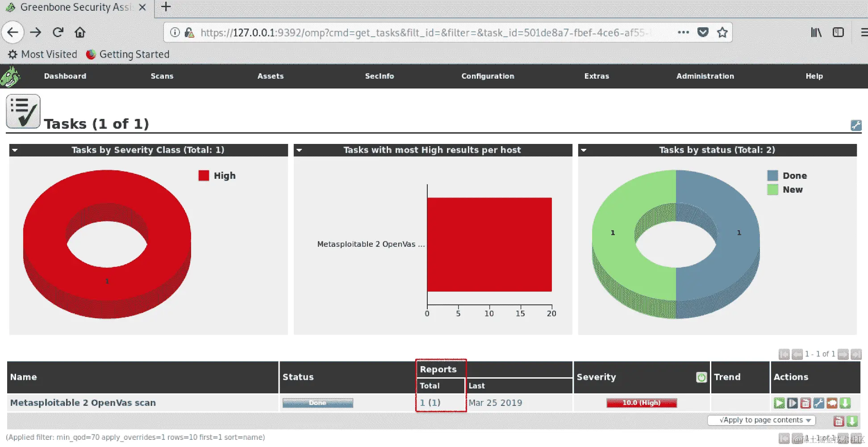Click the insecure connection padlock warning icon
This screenshot has height=447, width=868.
coord(189,32)
